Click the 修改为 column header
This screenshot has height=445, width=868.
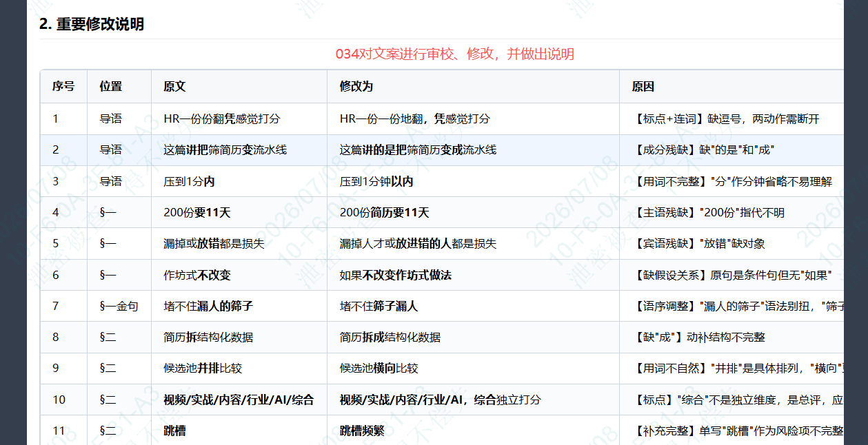click(356, 87)
